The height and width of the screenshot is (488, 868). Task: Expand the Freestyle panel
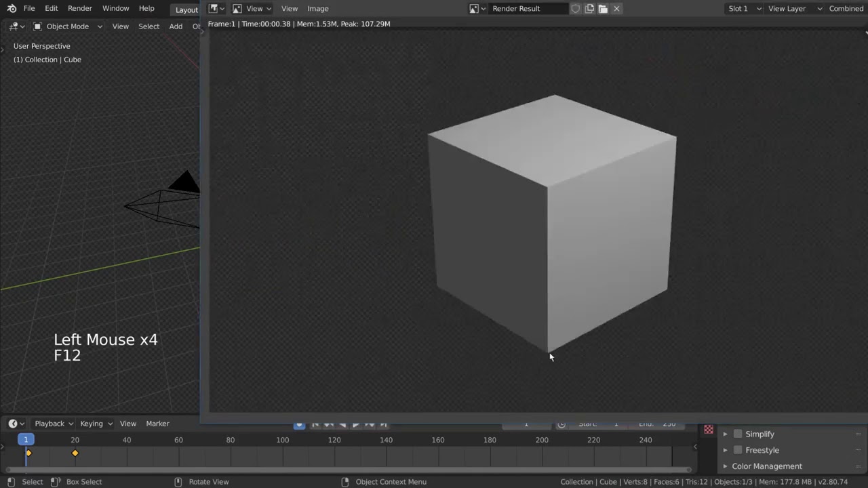tap(725, 450)
